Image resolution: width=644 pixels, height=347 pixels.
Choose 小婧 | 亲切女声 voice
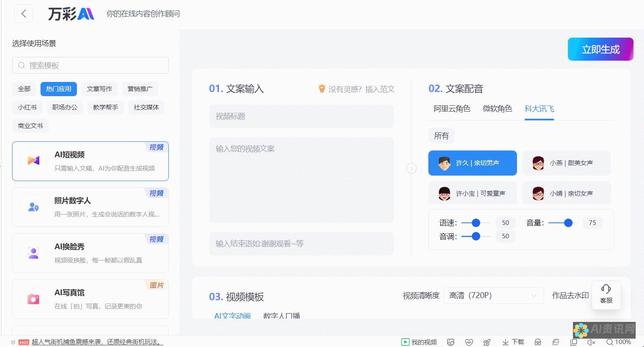click(x=567, y=193)
